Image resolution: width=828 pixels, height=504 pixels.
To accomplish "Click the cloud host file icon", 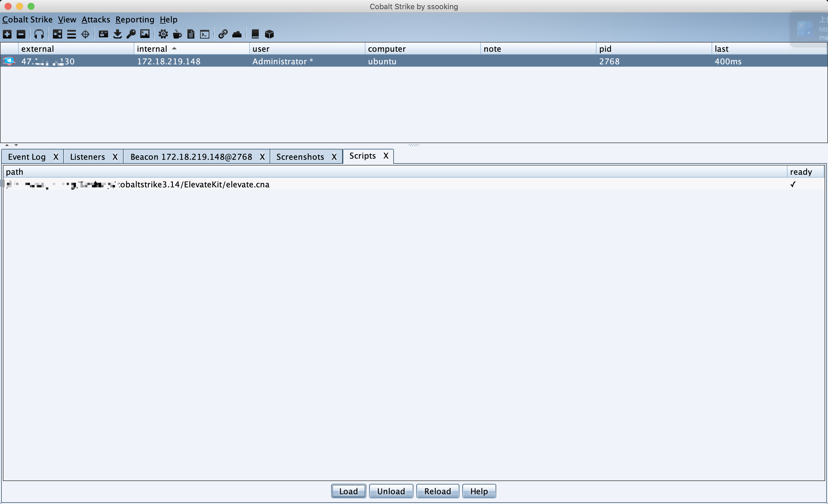I will point(237,34).
